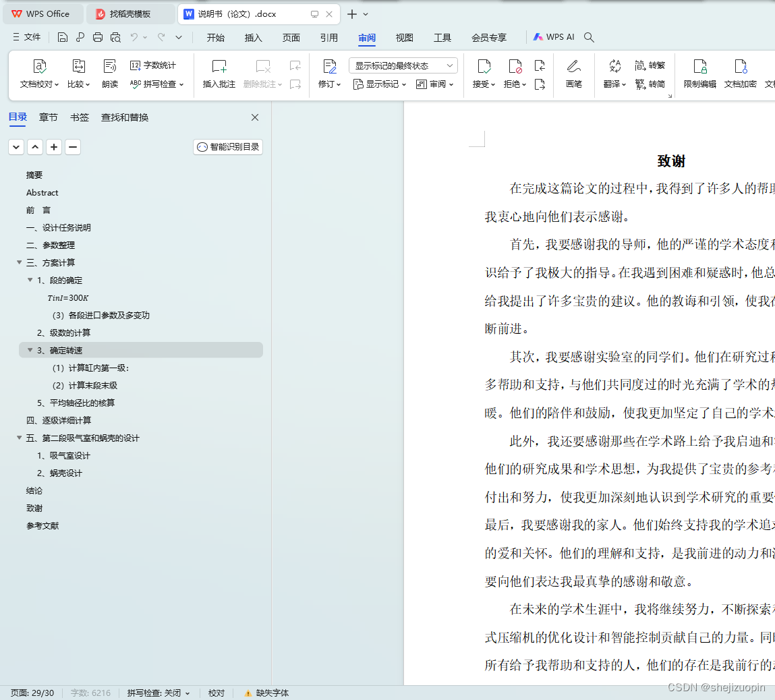Image resolution: width=775 pixels, height=700 pixels.
Task: Insert a comment with 插入批注
Action: pyautogui.click(x=219, y=74)
